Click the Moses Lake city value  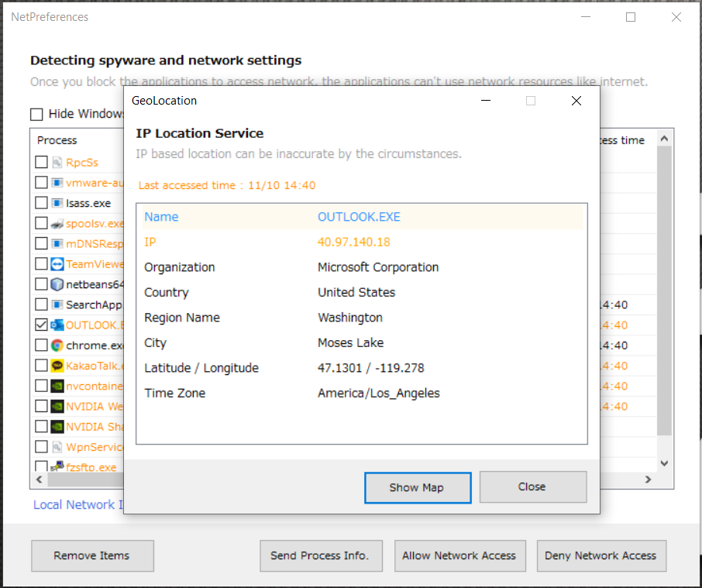tap(350, 342)
